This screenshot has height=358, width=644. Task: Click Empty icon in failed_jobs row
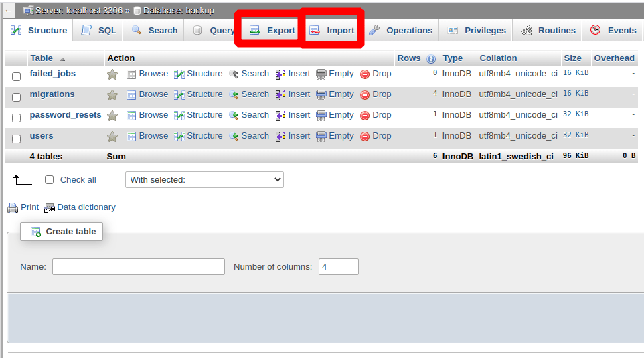[x=321, y=74]
